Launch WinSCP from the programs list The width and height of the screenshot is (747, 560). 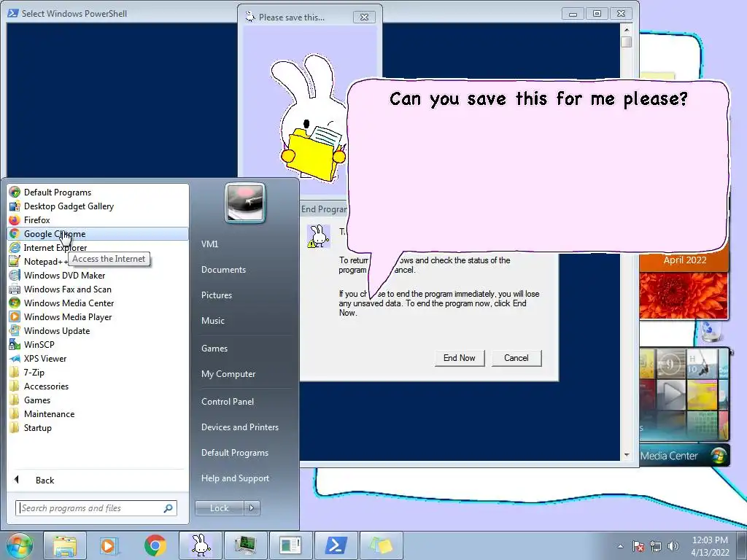[98, 344]
